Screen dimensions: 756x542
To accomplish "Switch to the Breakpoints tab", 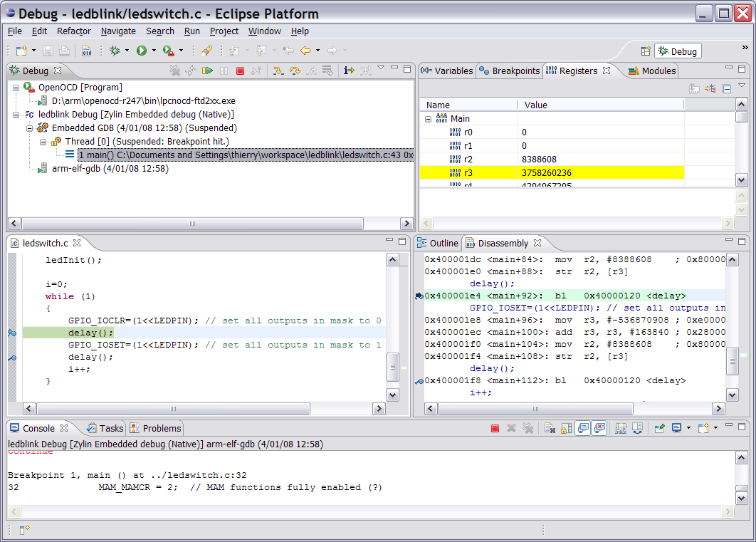I will (510, 71).
